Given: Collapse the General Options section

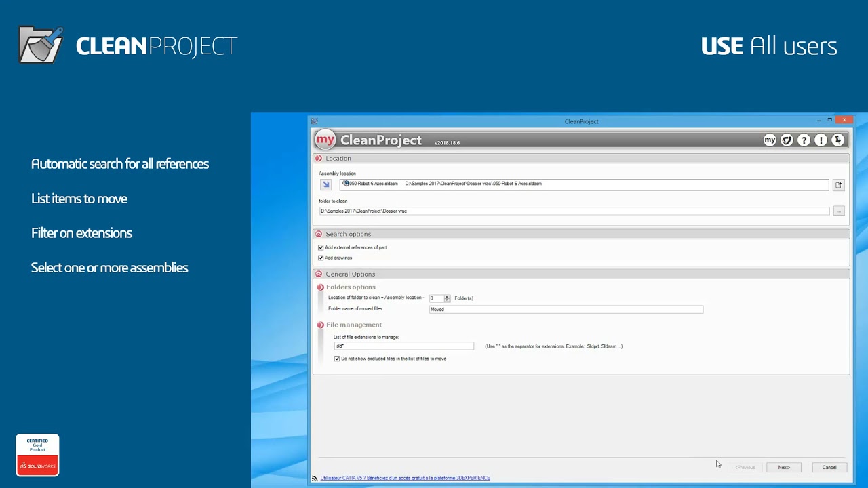Looking at the screenshot, I should tap(319, 274).
